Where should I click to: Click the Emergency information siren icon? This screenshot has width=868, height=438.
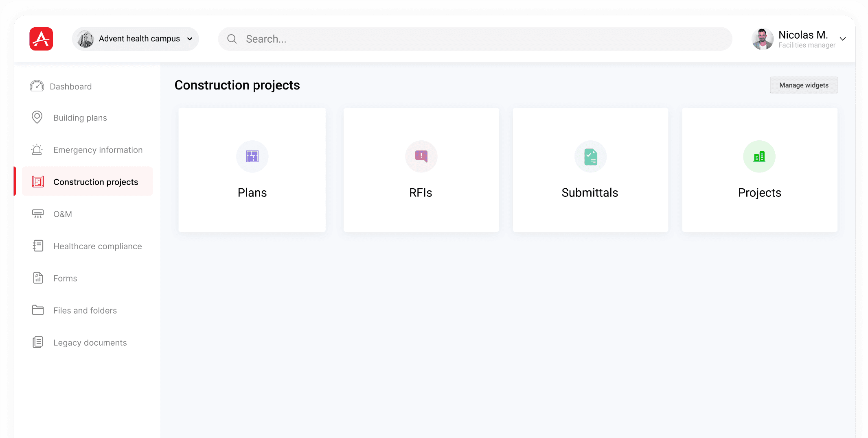(37, 150)
